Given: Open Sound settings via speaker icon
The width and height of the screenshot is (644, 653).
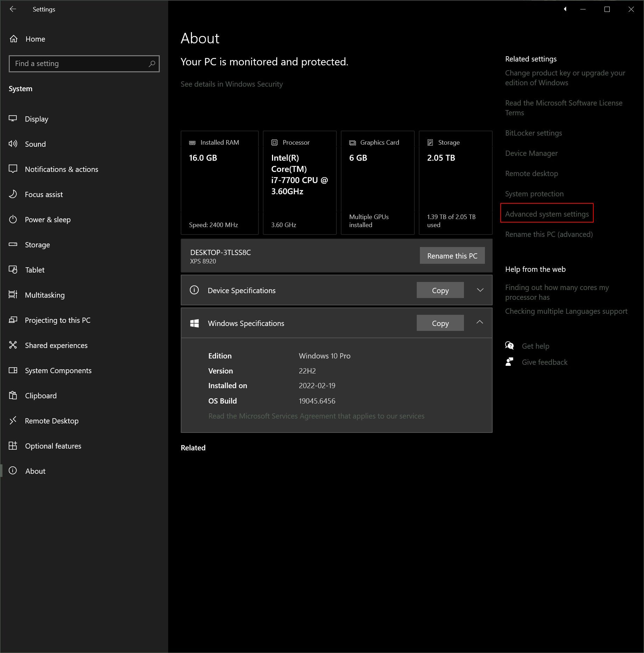Looking at the screenshot, I should click(x=13, y=144).
